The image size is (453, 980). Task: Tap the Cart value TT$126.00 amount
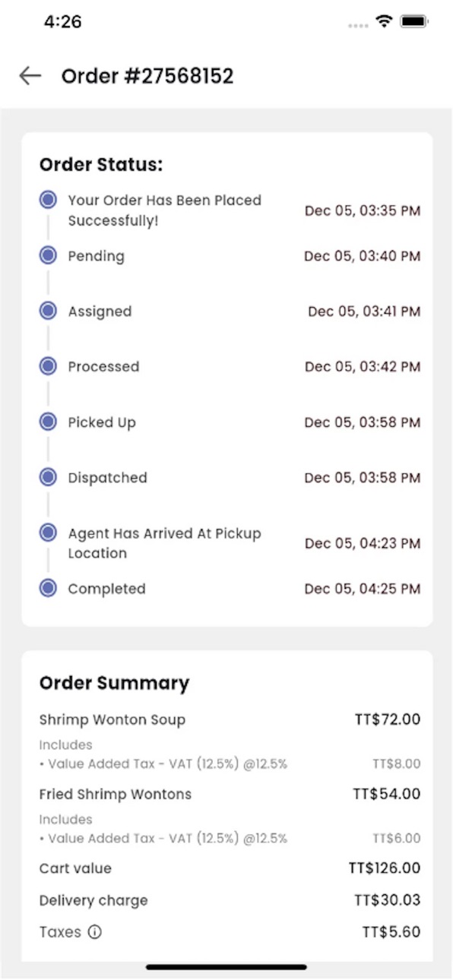pyautogui.click(x=385, y=868)
